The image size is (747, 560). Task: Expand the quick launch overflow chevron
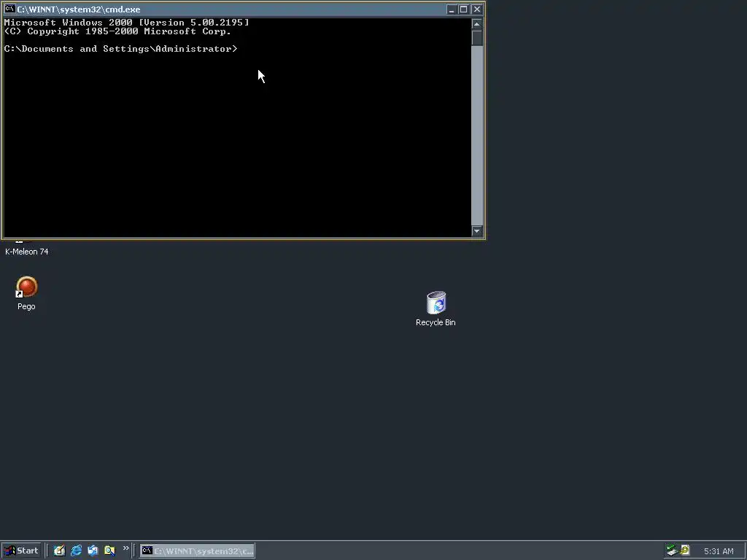click(125, 548)
